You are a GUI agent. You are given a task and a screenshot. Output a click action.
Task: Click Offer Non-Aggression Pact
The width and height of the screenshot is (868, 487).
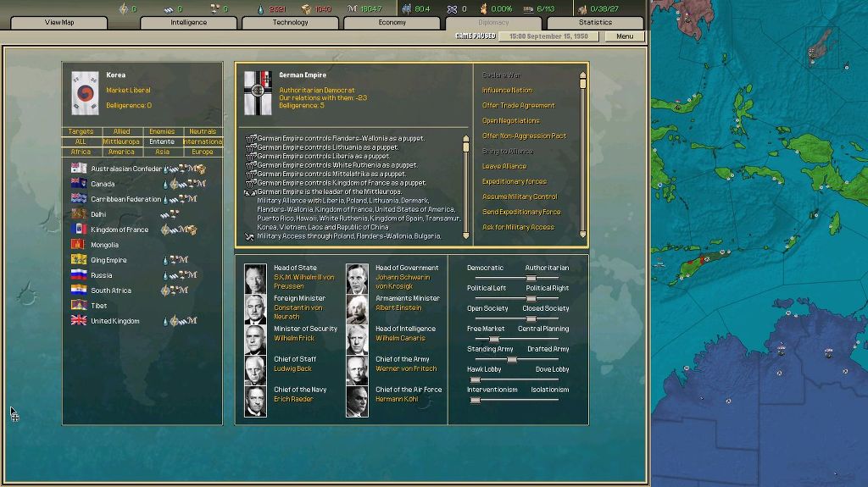pos(524,136)
